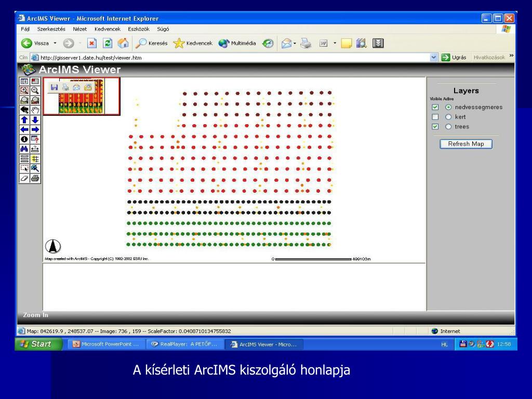Screen dimensions: 532x399
Task: Open the Vissza back history dropdown arrow
Action: click(x=55, y=43)
